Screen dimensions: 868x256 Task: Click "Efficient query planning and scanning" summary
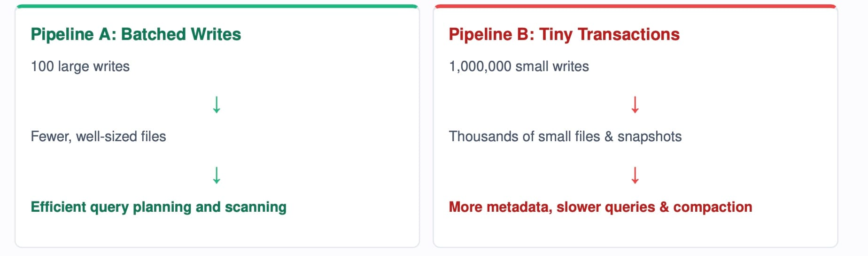point(159,207)
